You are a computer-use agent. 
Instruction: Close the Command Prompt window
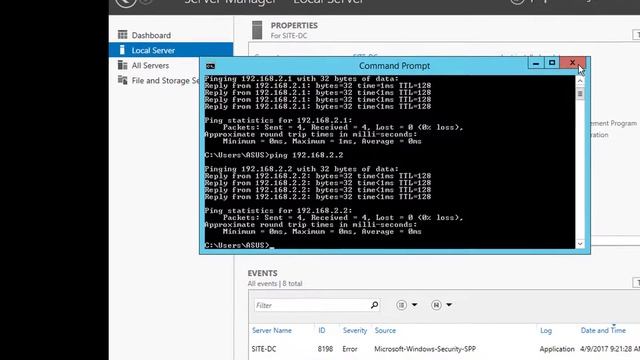pos(572,63)
